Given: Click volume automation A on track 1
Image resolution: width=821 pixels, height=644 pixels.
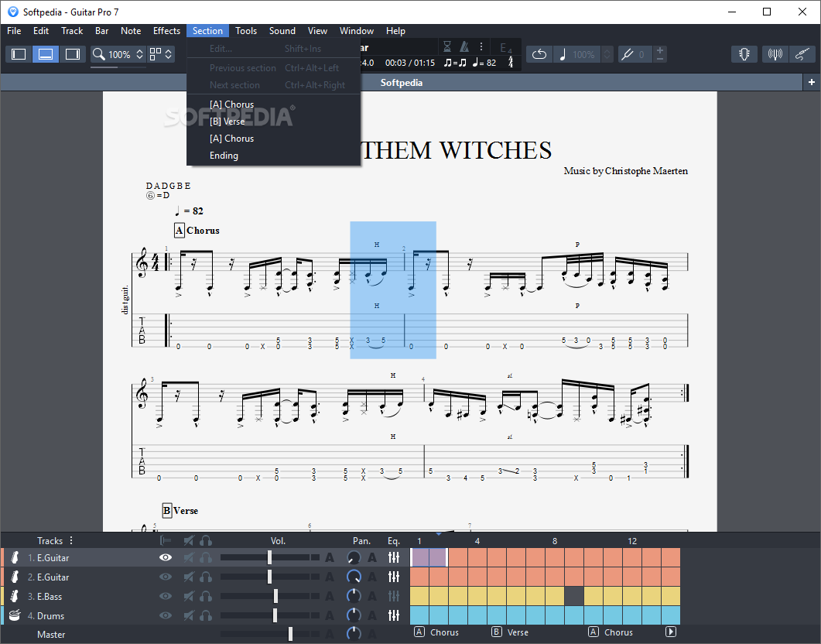Looking at the screenshot, I should pos(330,557).
